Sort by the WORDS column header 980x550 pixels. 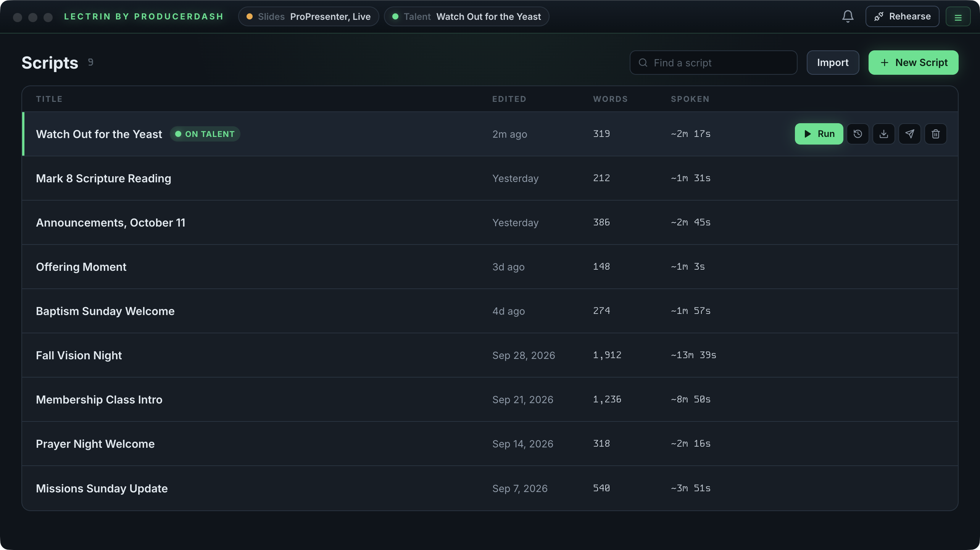point(610,99)
